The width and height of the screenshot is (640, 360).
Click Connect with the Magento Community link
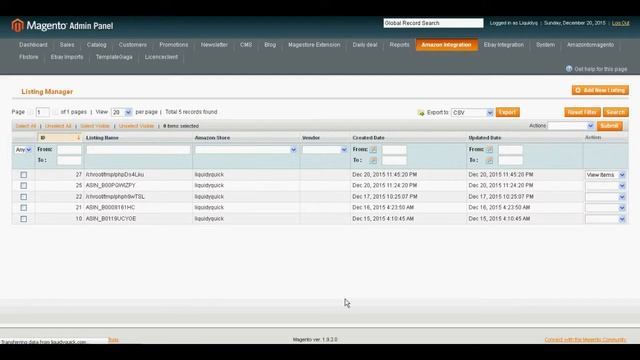tap(585, 340)
